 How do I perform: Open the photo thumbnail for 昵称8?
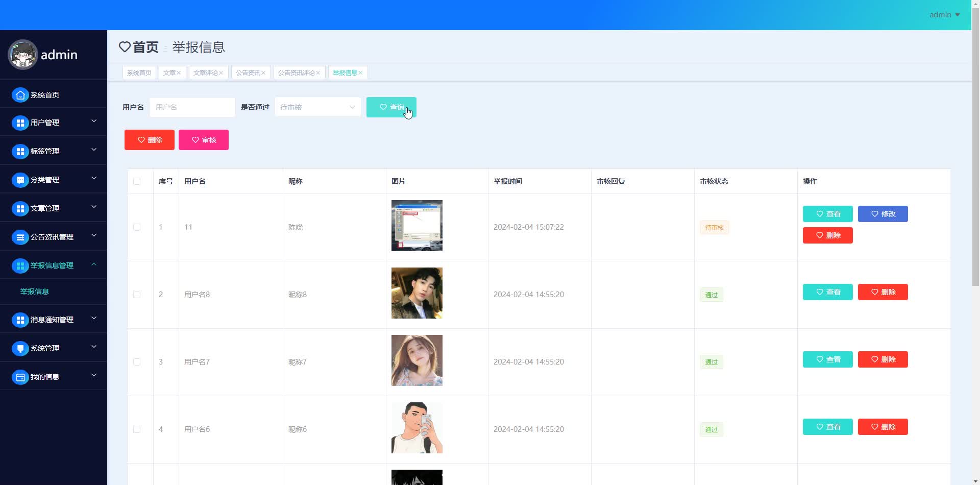(417, 293)
